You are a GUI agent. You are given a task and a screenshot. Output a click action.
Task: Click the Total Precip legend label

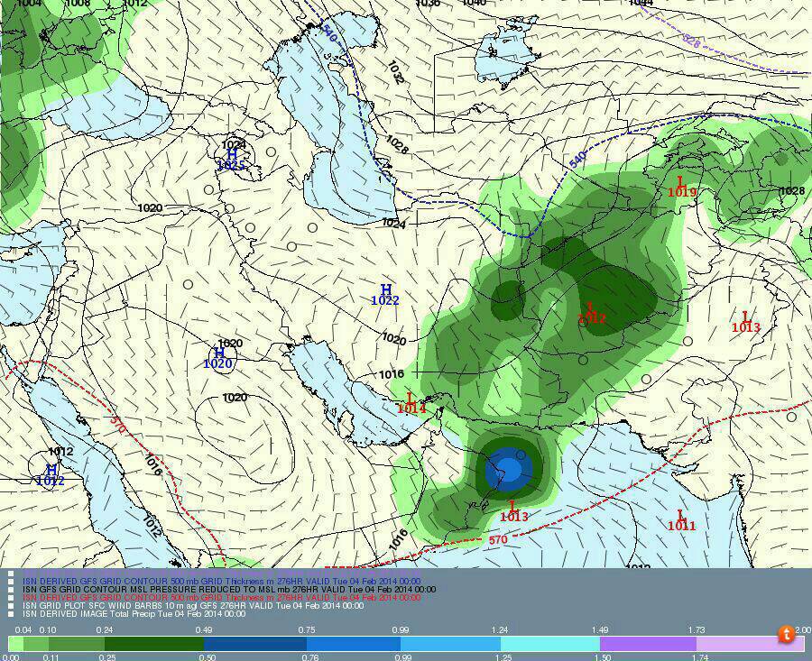tap(134, 614)
